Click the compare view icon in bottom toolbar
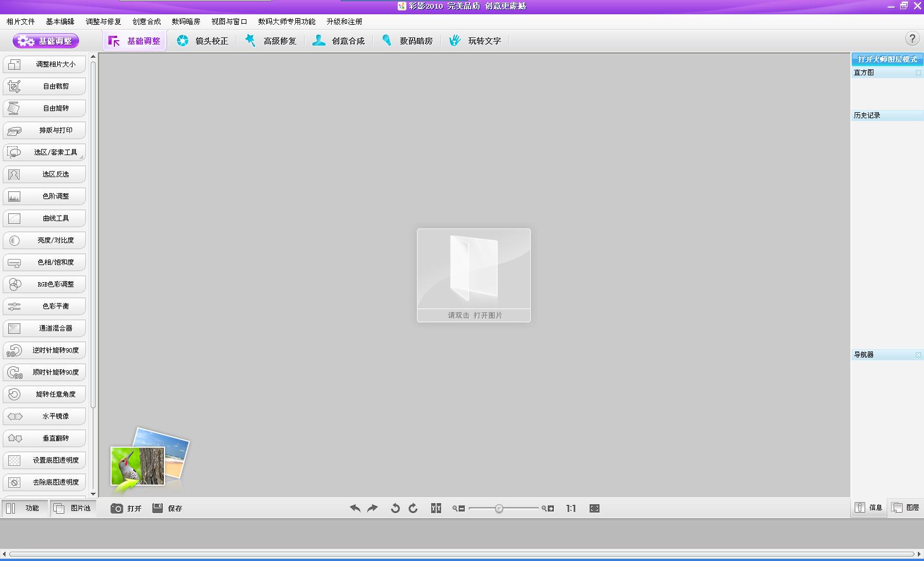This screenshot has width=924, height=561. coord(436,508)
